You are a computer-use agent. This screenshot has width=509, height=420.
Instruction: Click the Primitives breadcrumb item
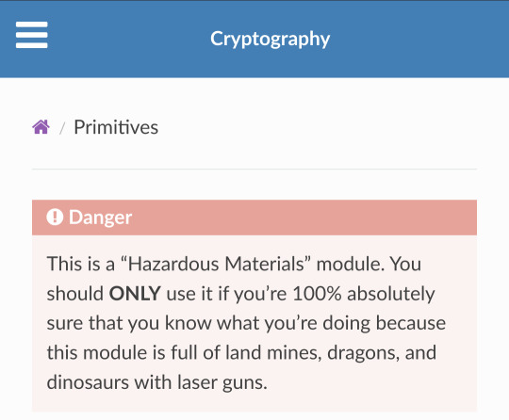click(x=116, y=127)
